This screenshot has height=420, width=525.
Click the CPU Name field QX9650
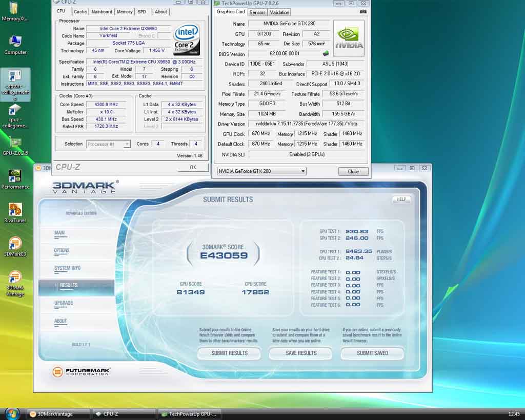pyautogui.click(x=128, y=29)
